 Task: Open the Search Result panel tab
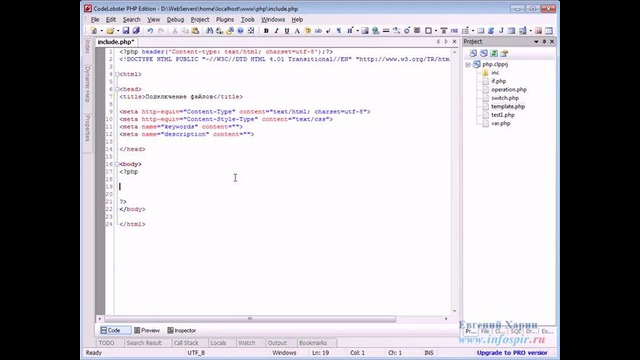tap(144, 343)
